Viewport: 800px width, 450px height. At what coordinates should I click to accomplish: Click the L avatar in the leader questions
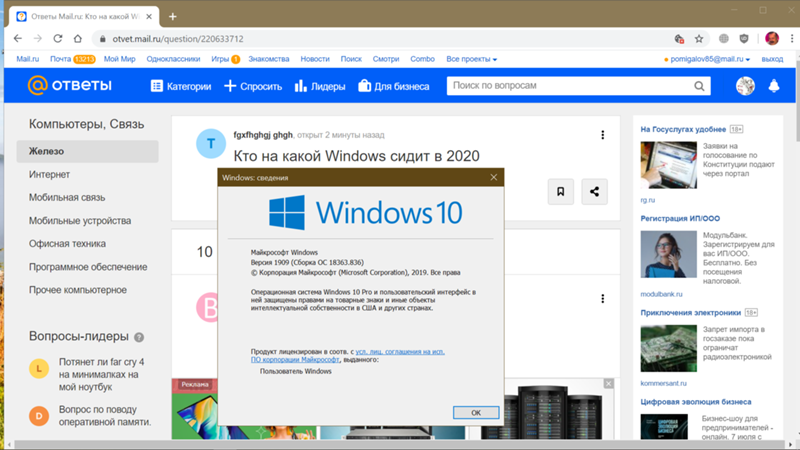coord(39,368)
